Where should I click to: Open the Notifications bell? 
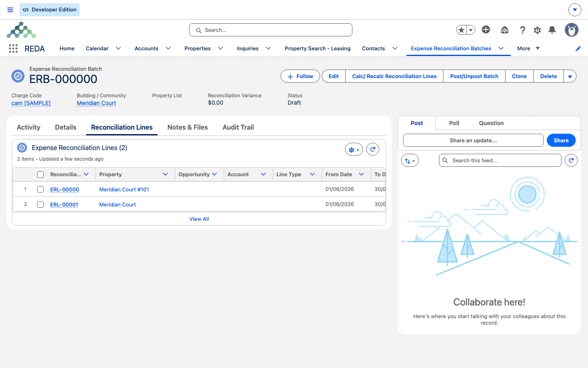[x=552, y=30]
